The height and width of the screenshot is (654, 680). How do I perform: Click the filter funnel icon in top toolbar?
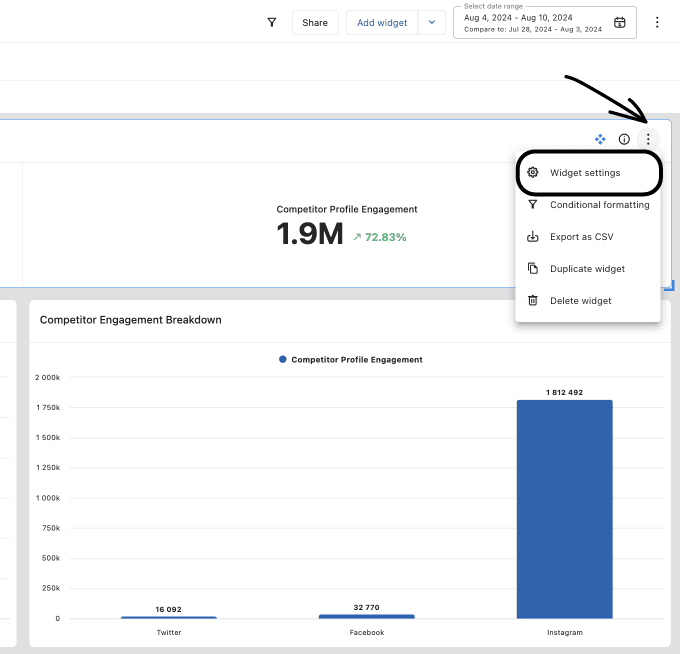[271, 22]
